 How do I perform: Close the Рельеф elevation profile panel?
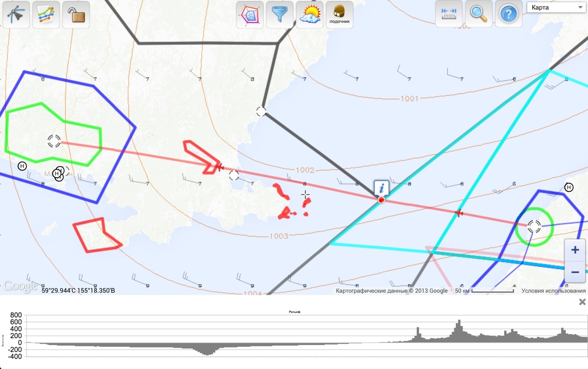582,302
